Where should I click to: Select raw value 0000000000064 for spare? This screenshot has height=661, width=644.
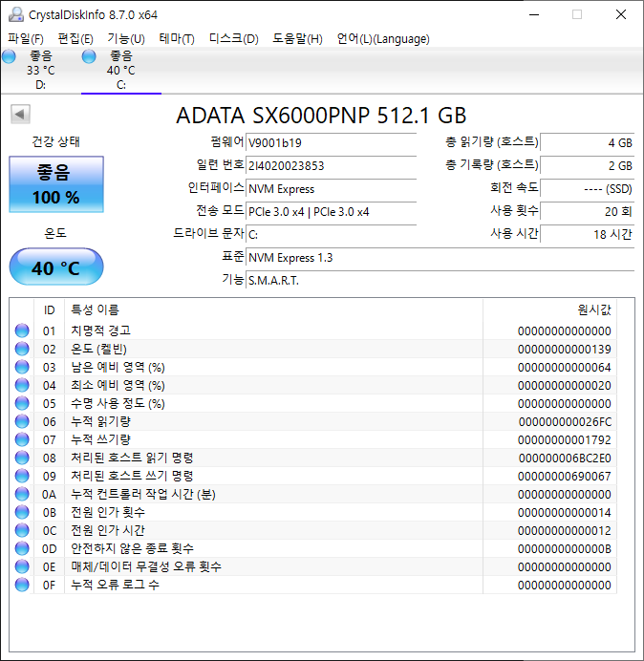click(x=565, y=367)
